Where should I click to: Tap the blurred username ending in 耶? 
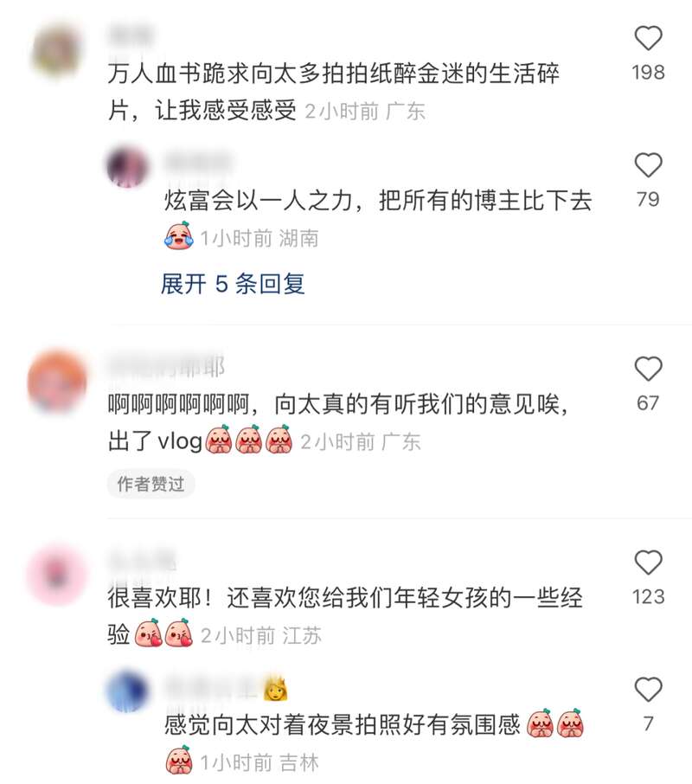166,367
